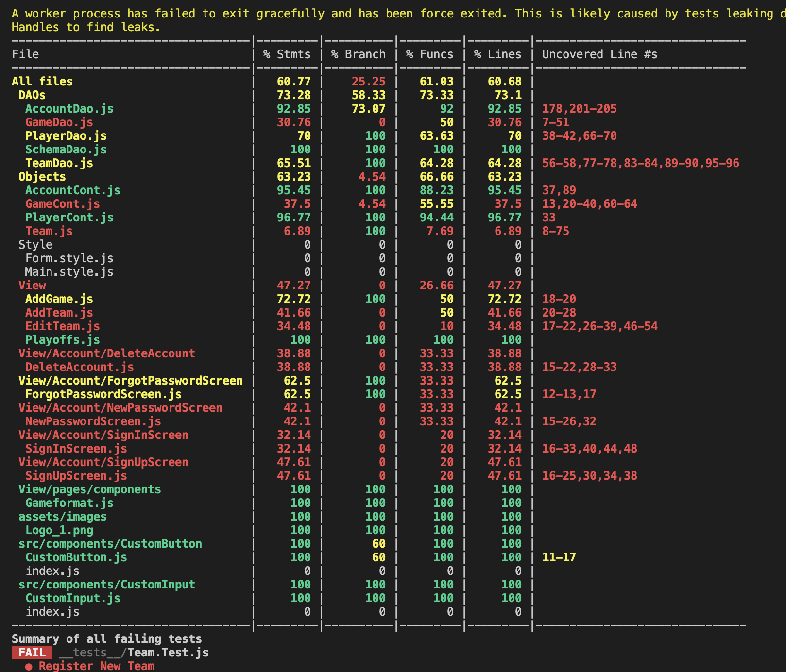Select the SignUpScreen.js file name

pos(76,476)
